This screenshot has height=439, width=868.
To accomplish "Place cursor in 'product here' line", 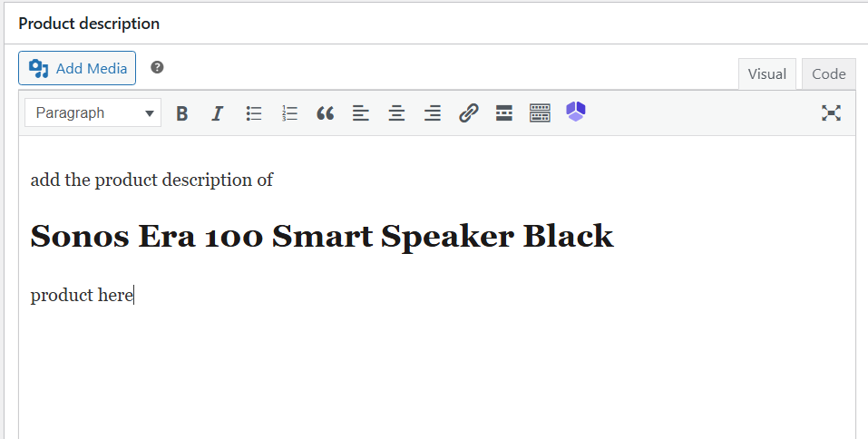I will pyautogui.click(x=82, y=295).
